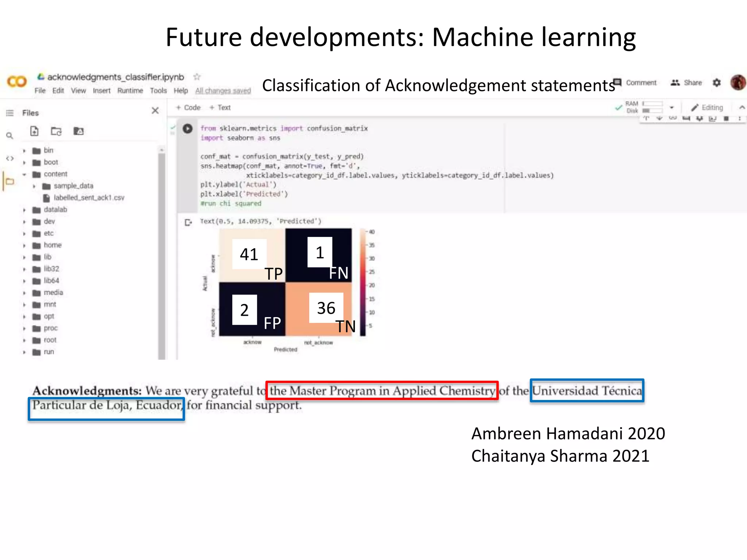Select the Files folder sidebar icon

[10, 181]
